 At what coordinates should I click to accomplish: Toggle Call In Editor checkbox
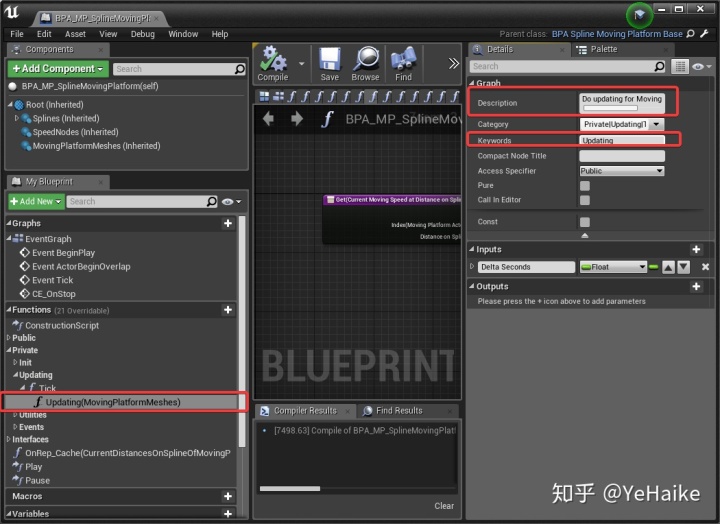coord(585,200)
